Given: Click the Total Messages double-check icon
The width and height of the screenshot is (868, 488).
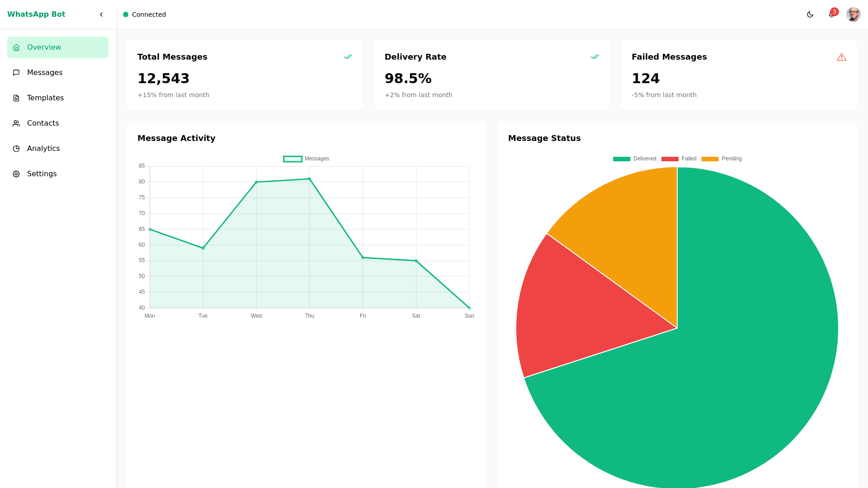Looking at the screenshot, I should coord(348,57).
